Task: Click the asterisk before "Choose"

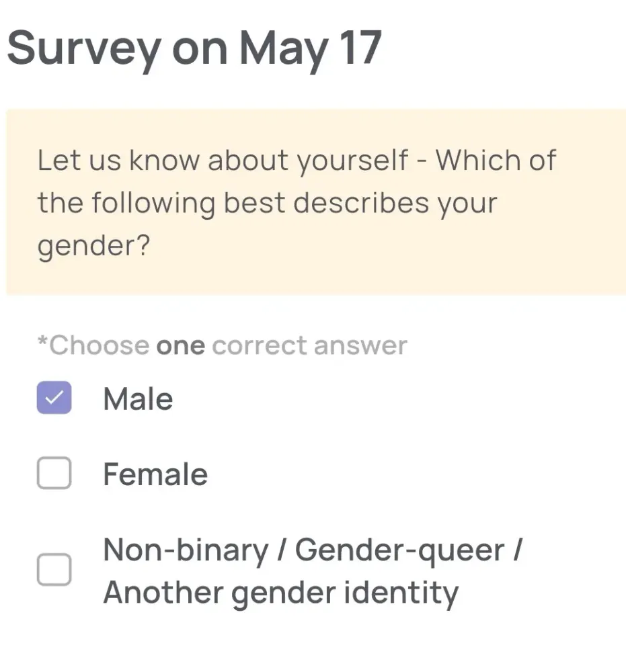Action: point(42,344)
